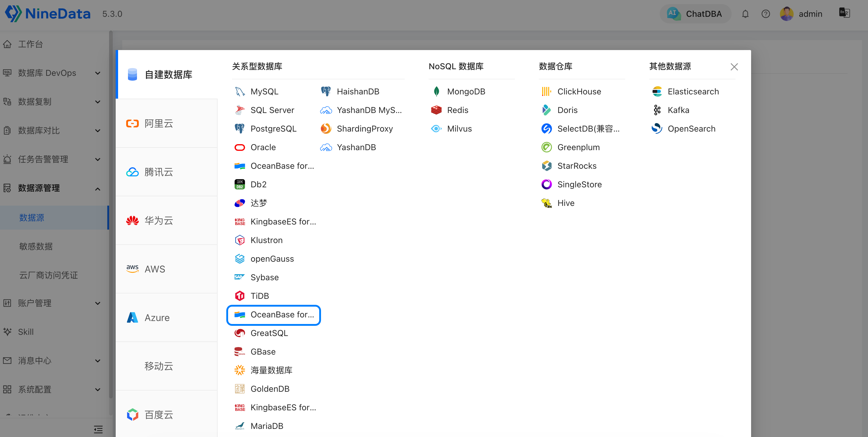Pick the MongoDB leaf icon

(x=436, y=92)
